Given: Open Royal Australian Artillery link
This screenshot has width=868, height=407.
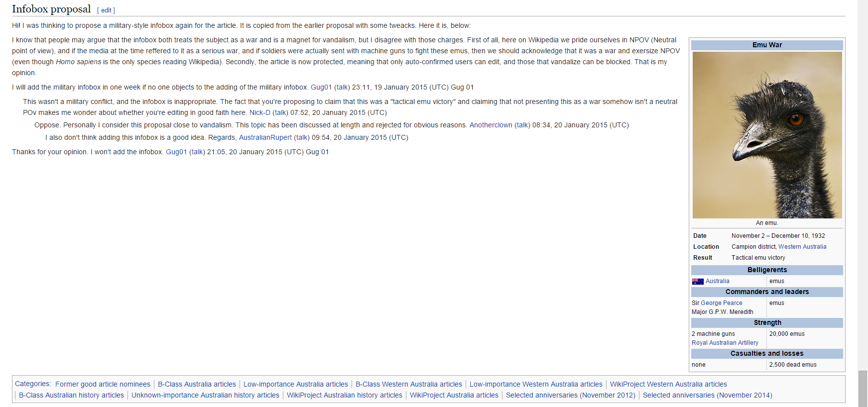Looking at the screenshot, I should (725, 343).
